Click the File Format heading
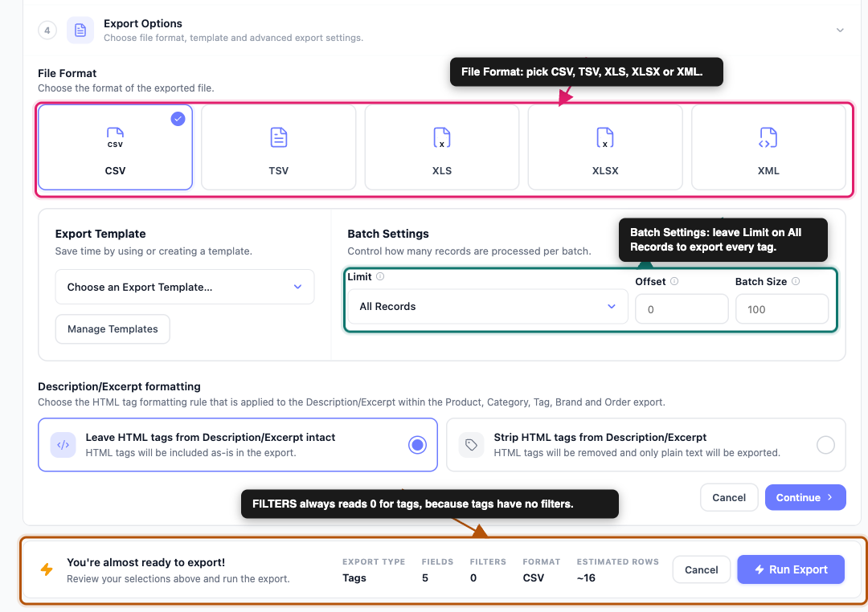The width and height of the screenshot is (868, 612). pyautogui.click(x=67, y=73)
